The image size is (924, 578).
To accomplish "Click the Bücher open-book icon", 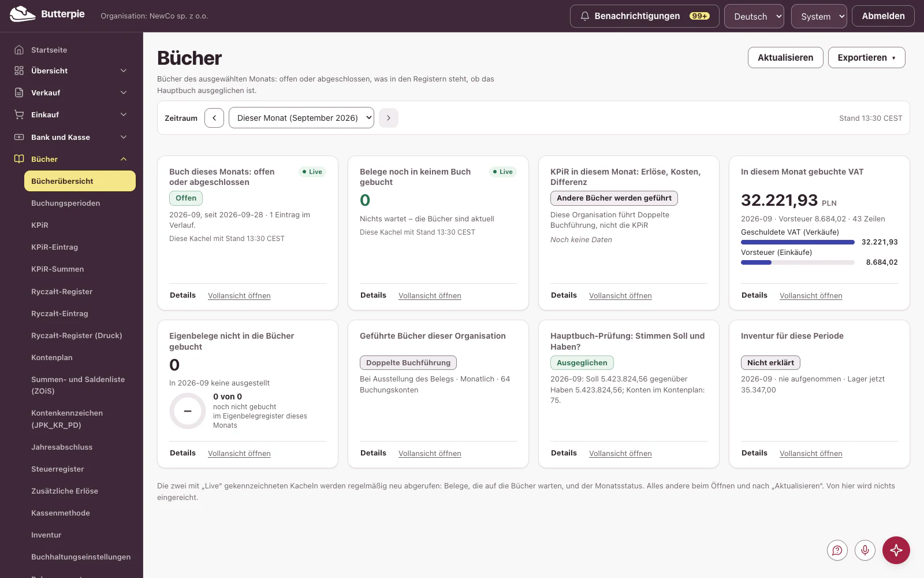I will [19, 159].
